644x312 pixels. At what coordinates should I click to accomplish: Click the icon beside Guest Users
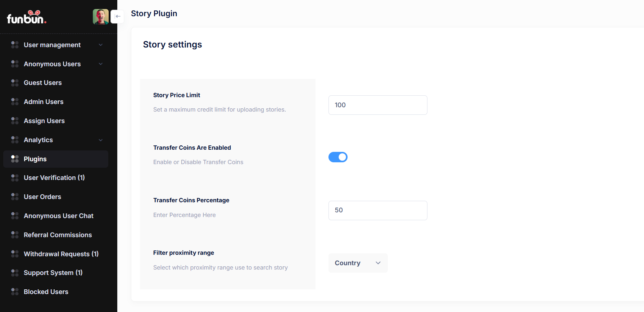pyautogui.click(x=15, y=83)
